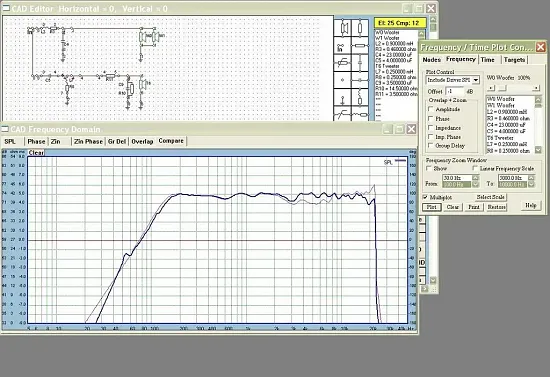The image size is (550, 377).
Task: Click the Plot button
Action: tap(431, 207)
